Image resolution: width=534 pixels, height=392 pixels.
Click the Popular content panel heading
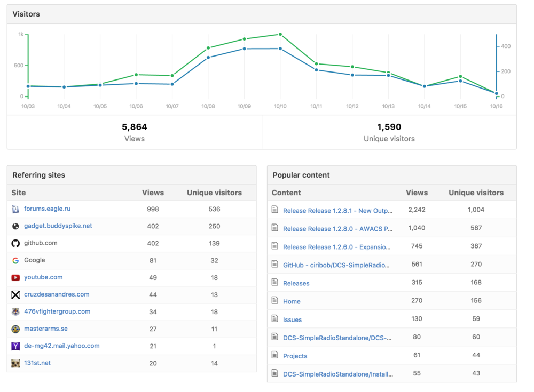(x=301, y=175)
